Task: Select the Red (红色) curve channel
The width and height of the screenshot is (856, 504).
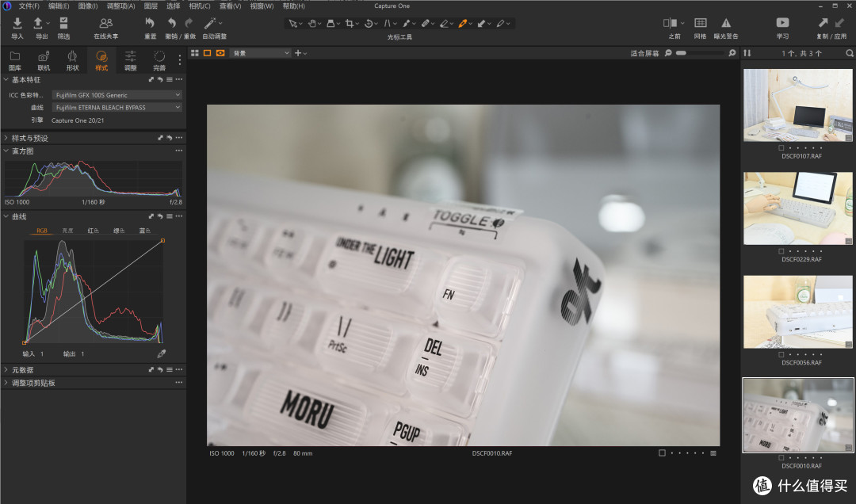Action: pyautogui.click(x=94, y=231)
